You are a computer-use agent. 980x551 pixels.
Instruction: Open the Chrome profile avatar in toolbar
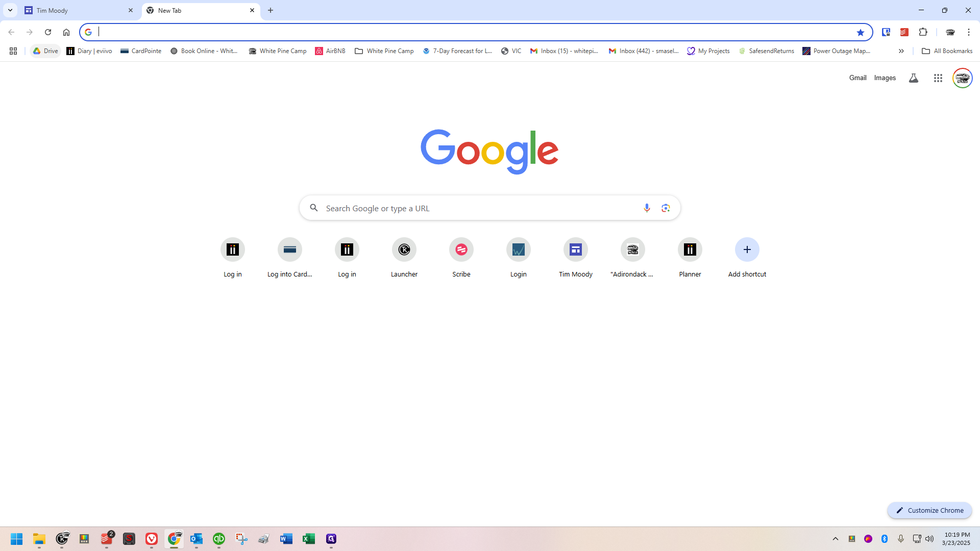(950, 32)
